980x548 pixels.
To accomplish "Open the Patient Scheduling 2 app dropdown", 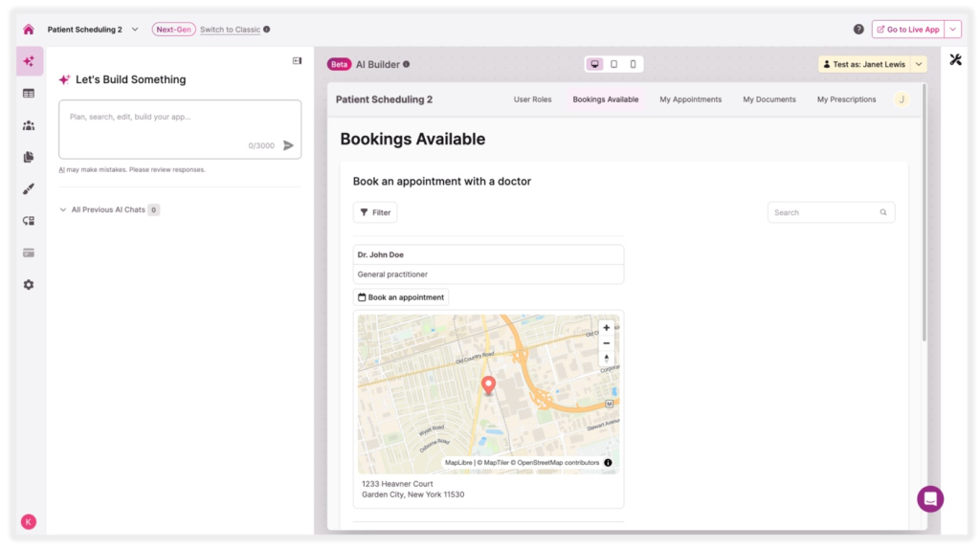I will 134,30.
